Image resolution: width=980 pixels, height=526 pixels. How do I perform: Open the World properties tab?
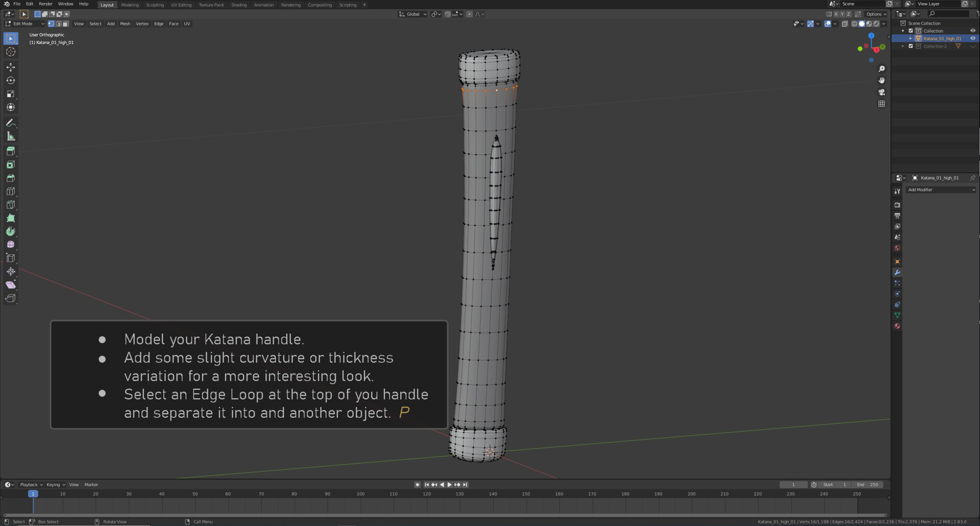[x=897, y=247]
